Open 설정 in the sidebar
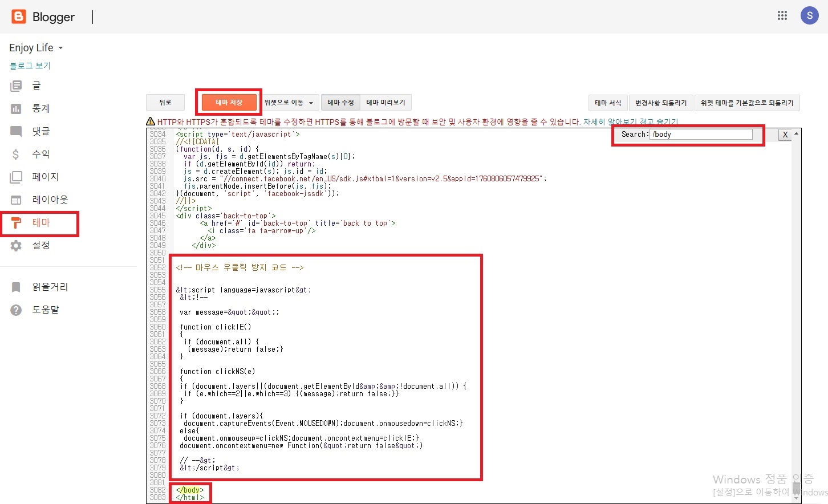Viewport: 828px width, 504px height. [x=41, y=245]
